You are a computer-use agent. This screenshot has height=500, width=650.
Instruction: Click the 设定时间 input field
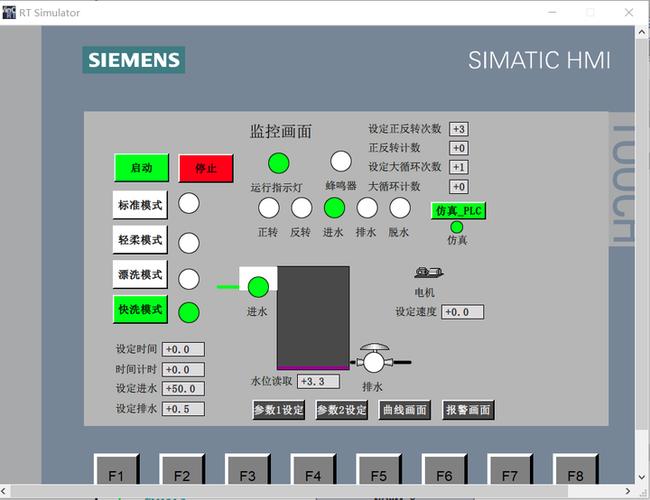(x=183, y=349)
